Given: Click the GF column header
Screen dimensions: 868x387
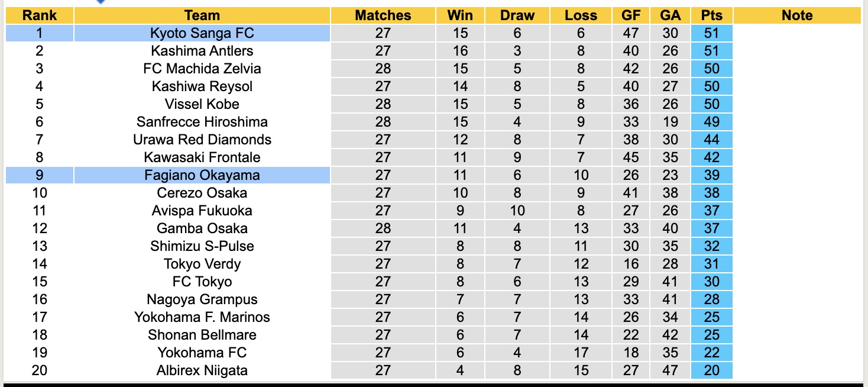Looking at the screenshot, I should [631, 15].
